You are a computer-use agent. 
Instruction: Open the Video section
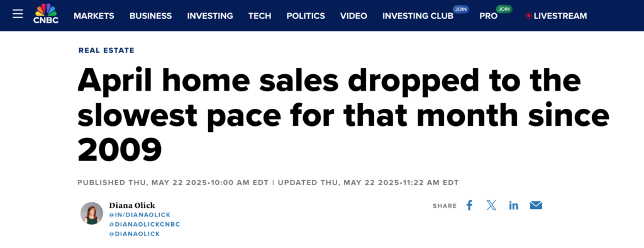[353, 16]
